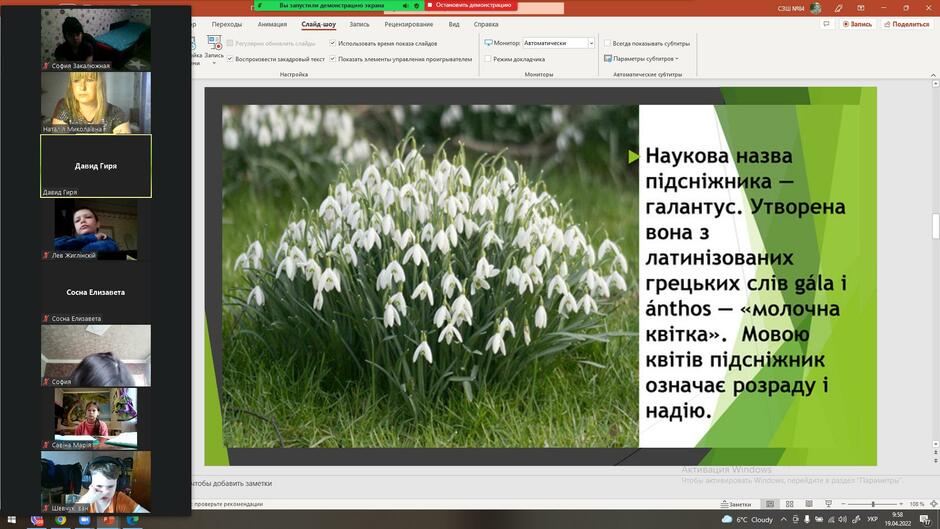Click the vertical slide scrollbar thumb
This screenshot has height=529, width=940.
click(x=935, y=226)
